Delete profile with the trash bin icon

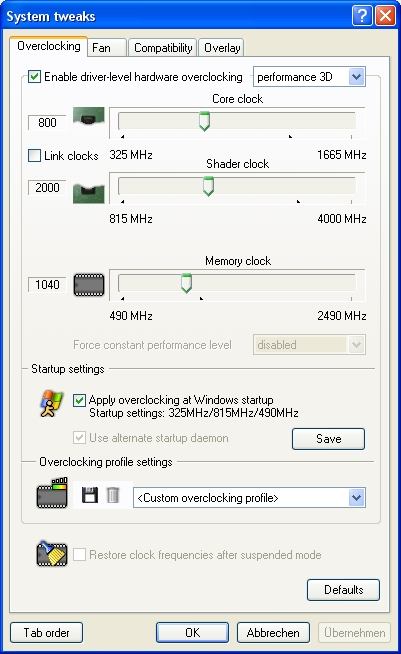pyautogui.click(x=113, y=495)
